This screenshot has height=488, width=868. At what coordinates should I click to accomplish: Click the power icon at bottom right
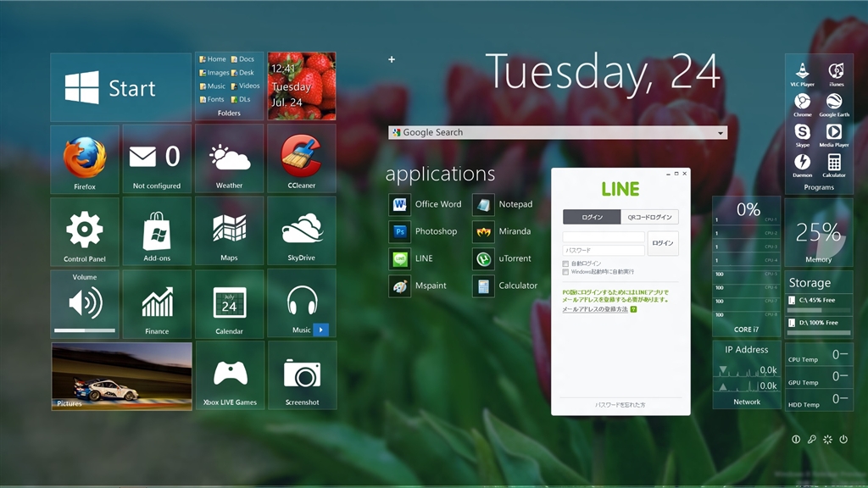(x=843, y=440)
